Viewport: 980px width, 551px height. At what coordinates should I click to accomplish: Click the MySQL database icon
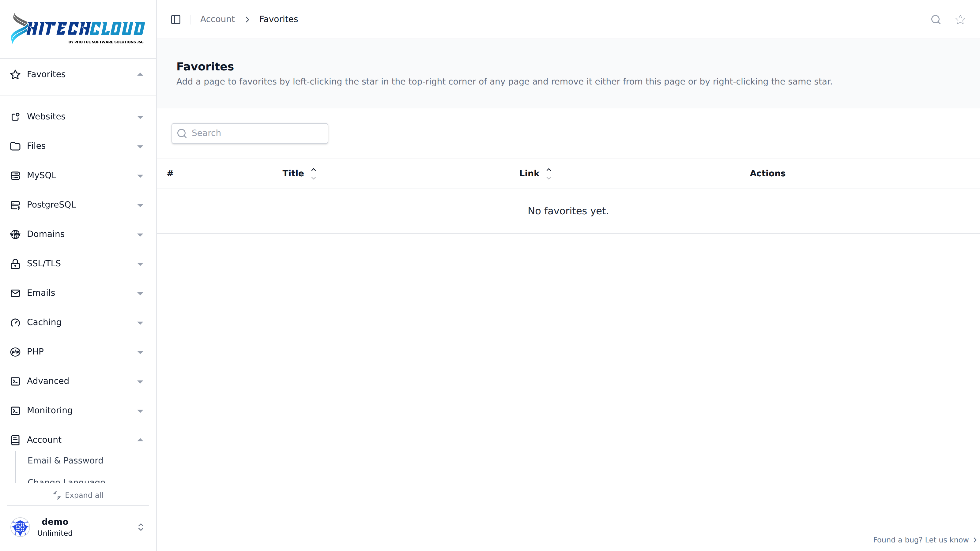15,176
